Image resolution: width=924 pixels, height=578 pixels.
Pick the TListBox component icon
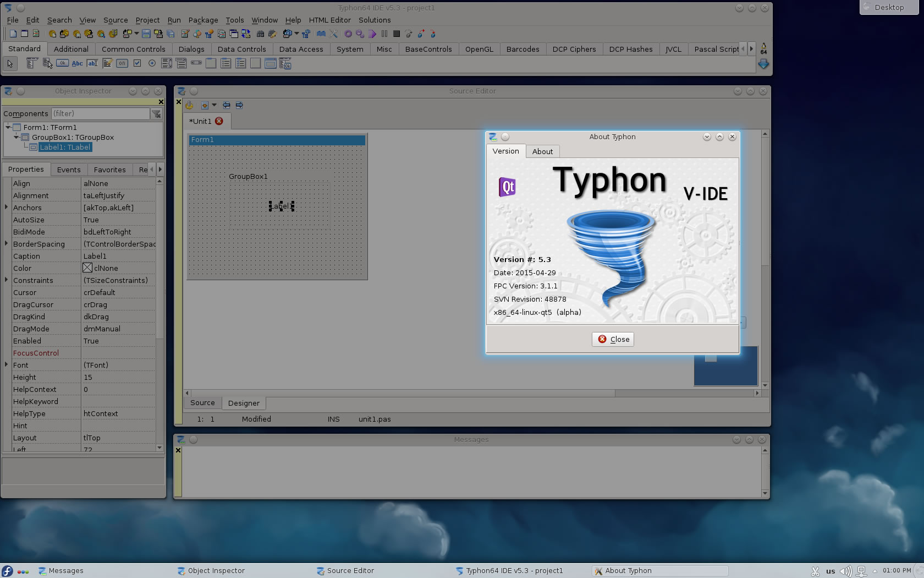point(167,63)
